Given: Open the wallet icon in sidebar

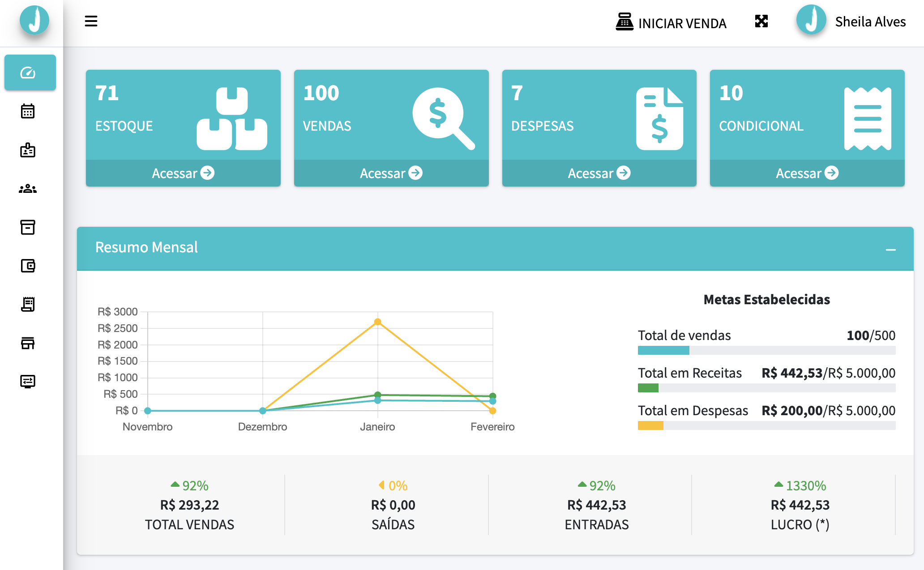Looking at the screenshot, I should [28, 266].
